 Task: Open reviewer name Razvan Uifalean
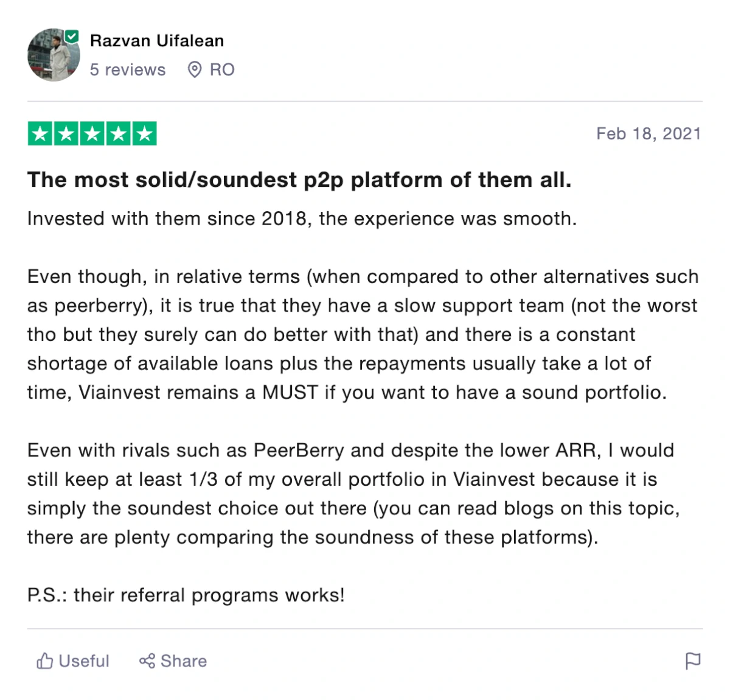point(157,41)
